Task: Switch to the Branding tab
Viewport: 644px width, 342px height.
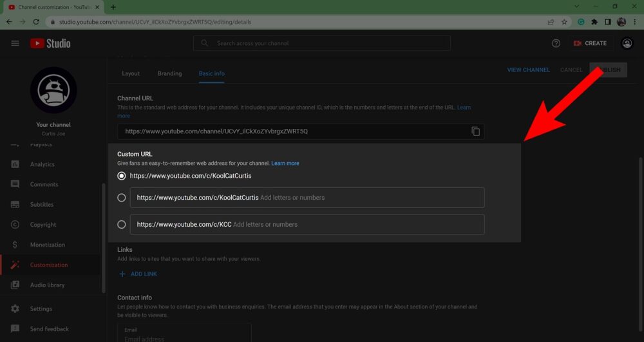Action: click(x=169, y=73)
